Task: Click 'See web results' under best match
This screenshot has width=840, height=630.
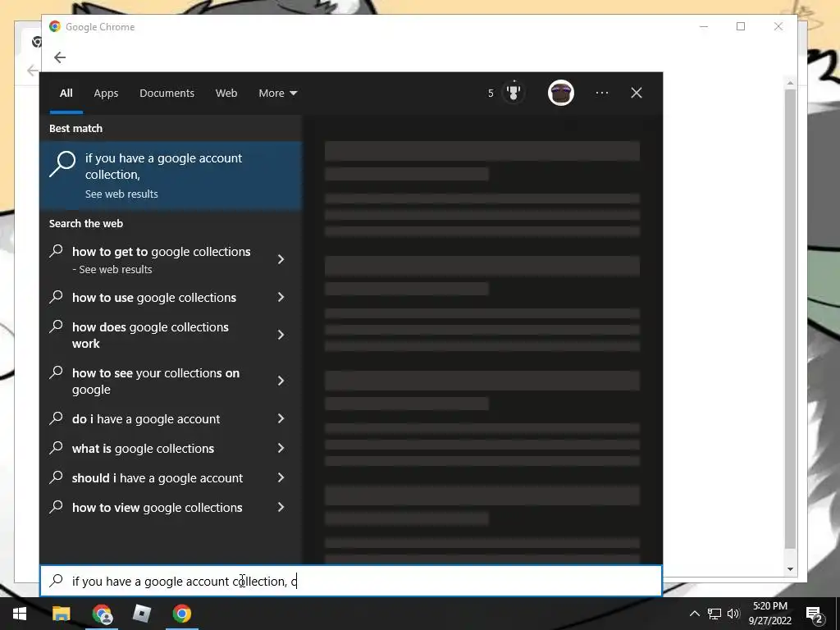Action: [x=121, y=194]
